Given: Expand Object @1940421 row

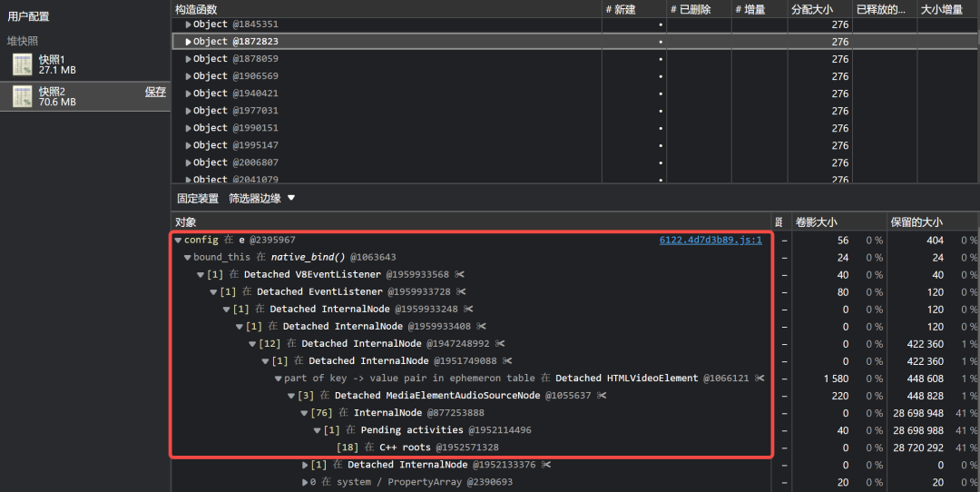Looking at the screenshot, I should pyautogui.click(x=188, y=93).
